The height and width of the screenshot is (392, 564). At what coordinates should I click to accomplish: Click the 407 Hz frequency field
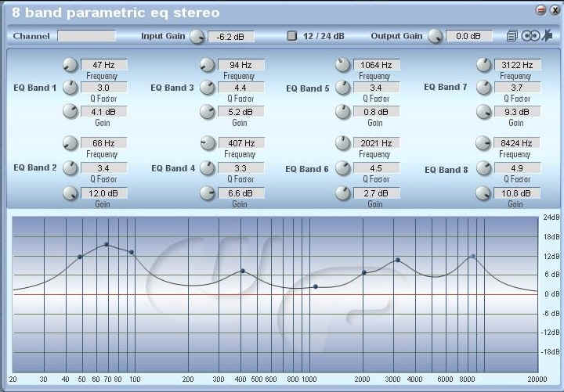[x=241, y=143]
